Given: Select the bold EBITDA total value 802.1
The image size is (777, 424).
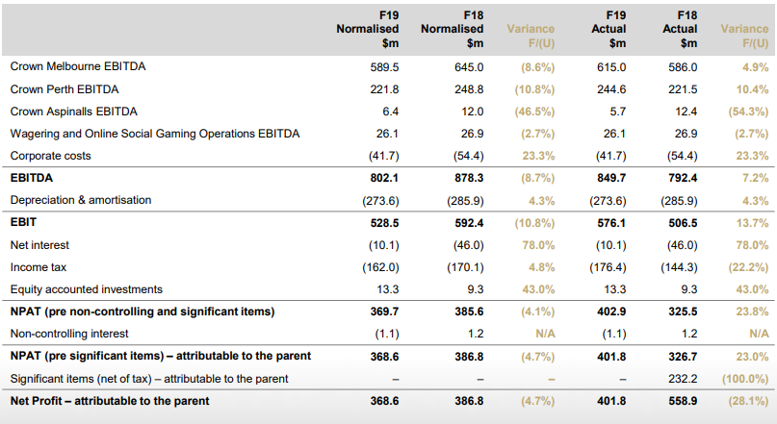Looking at the screenshot, I should pyautogui.click(x=384, y=178).
